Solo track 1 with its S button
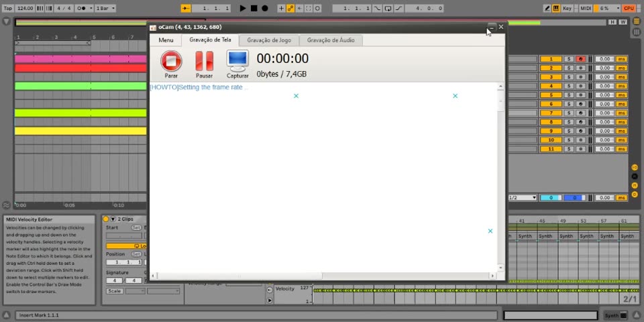This screenshot has width=644, height=322. click(569, 59)
